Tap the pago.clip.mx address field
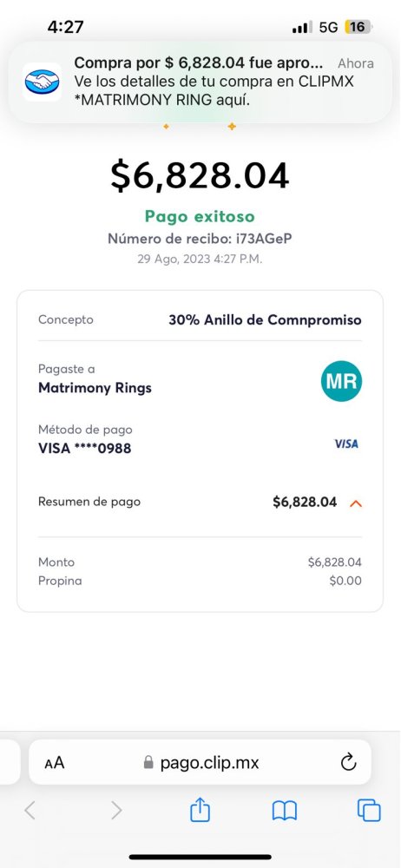The width and height of the screenshot is (401, 868). click(x=200, y=762)
